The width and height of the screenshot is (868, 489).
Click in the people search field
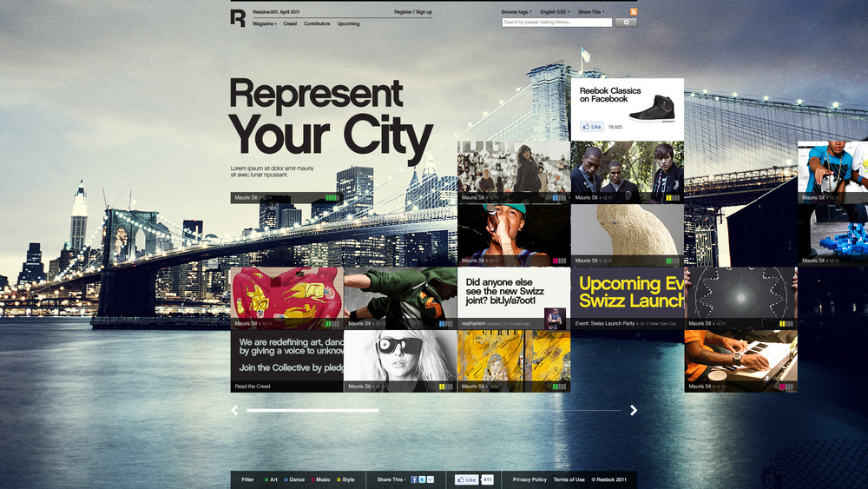pyautogui.click(x=557, y=23)
